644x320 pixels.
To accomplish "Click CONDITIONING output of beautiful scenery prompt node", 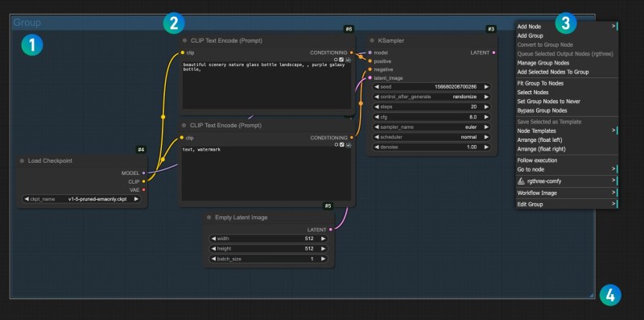I will click(x=352, y=52).
